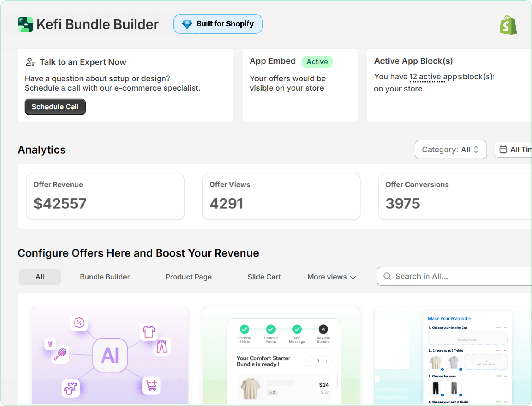Viewport: 532px width, 406px height.
Task: Click the small shorts icon in AI card
Action: pyautogui.click(x=50, y=344)
